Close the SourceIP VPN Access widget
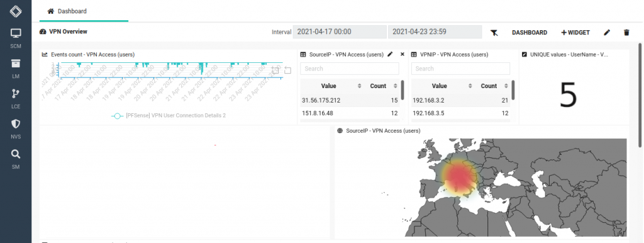 (402, 54)
